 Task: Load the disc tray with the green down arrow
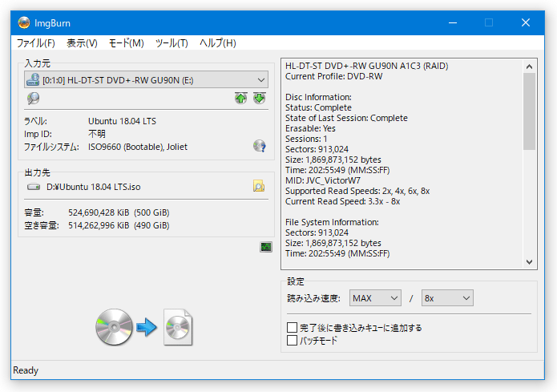point(260,98)
